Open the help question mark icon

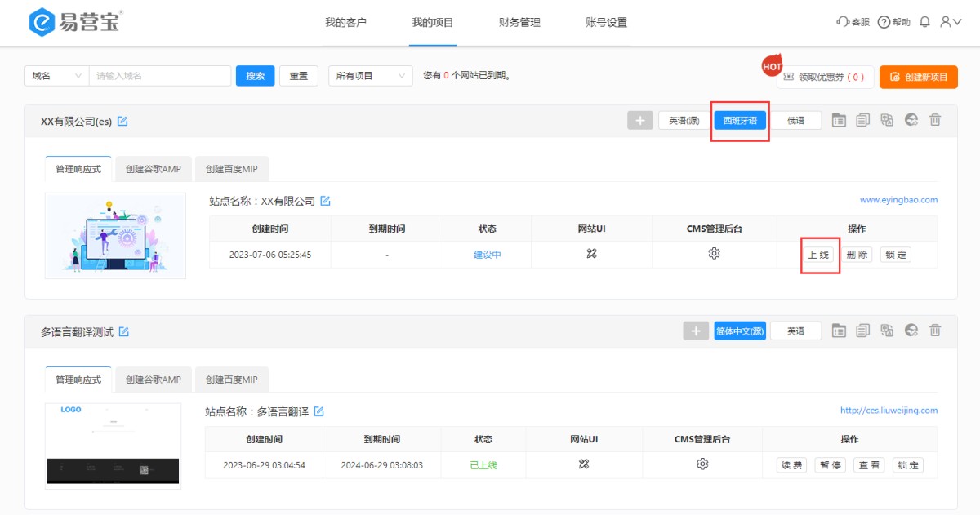(x=884, y=22)
